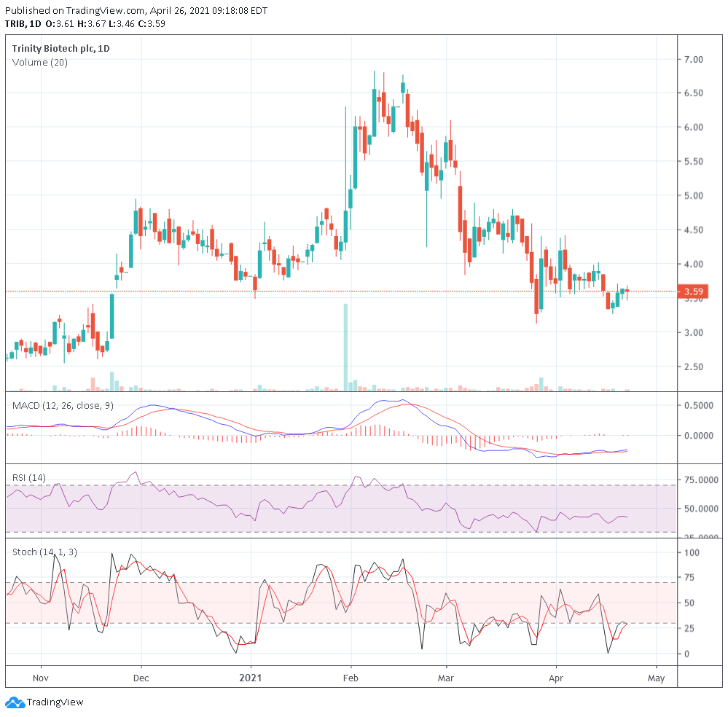Click the Dec date axis label

(x=141, y=678)
